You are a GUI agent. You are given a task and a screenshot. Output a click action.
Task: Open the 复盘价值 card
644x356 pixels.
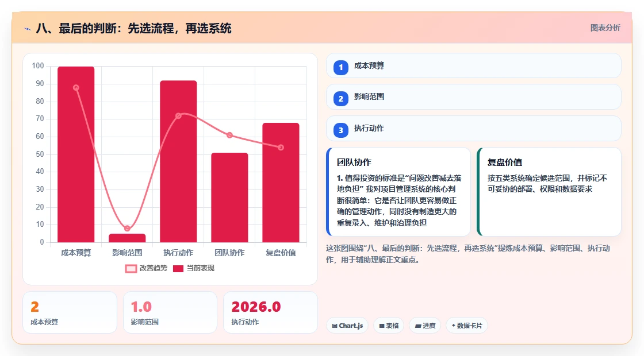click(549, 192)
